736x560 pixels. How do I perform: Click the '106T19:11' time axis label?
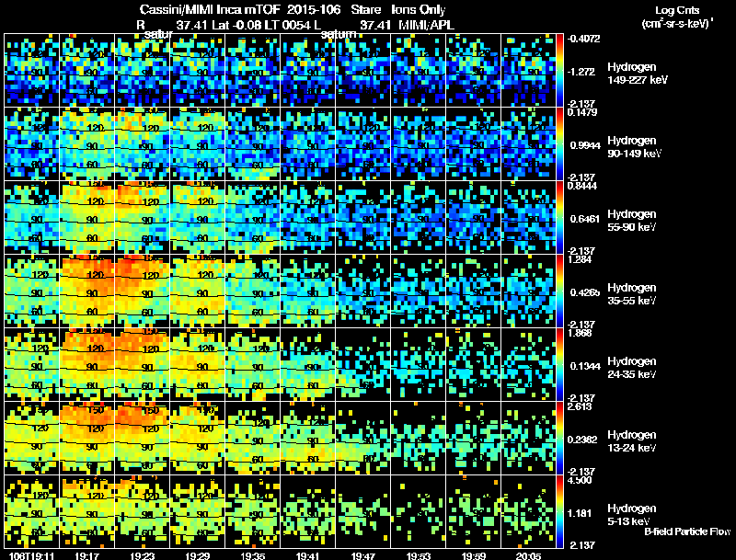[x=31, y=556]
